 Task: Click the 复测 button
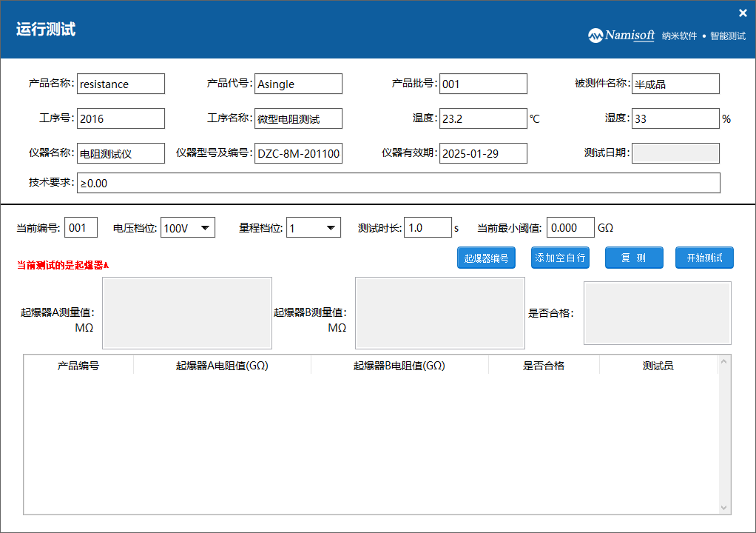pos(633,258)
